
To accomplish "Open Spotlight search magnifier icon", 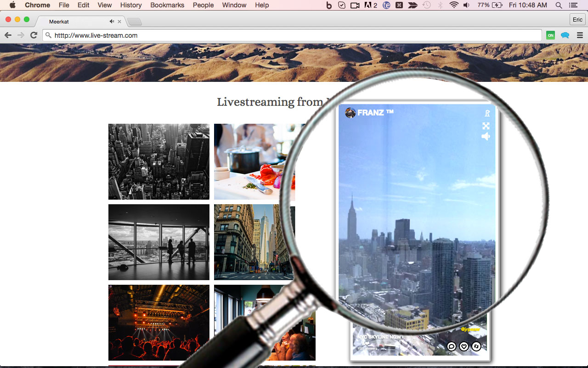I will click(x=559, y=5).
